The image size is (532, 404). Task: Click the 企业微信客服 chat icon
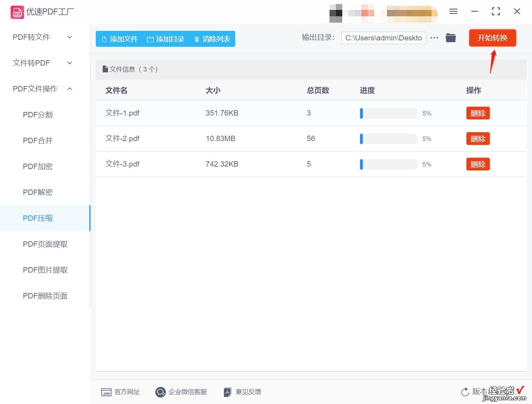click(x=161, y=392)
